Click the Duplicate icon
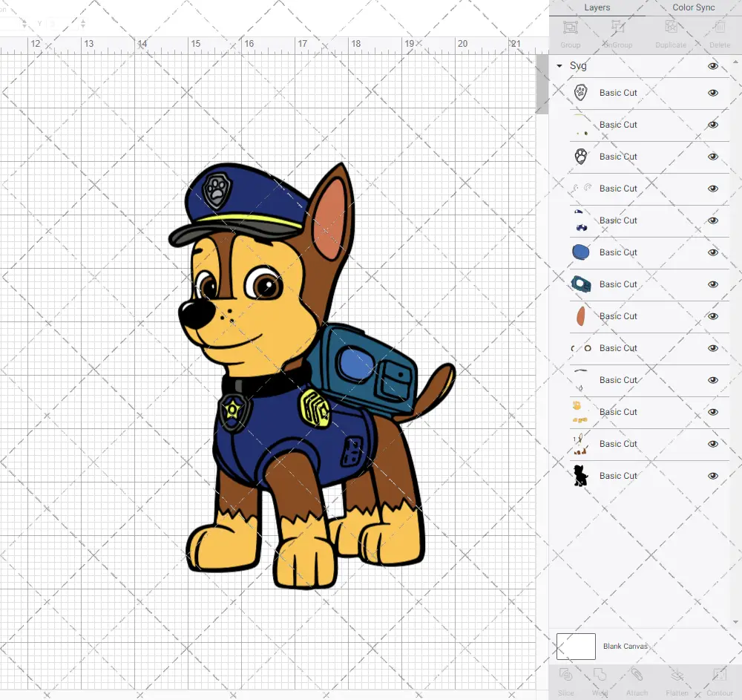The width and height of the screenshot is (742, 700). (671, 27)
